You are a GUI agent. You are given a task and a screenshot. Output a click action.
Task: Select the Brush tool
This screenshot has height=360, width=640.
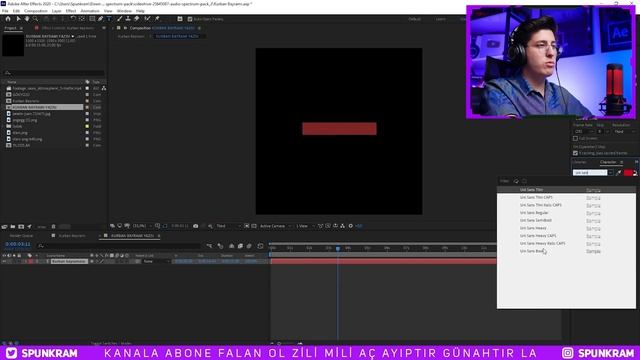120,19
